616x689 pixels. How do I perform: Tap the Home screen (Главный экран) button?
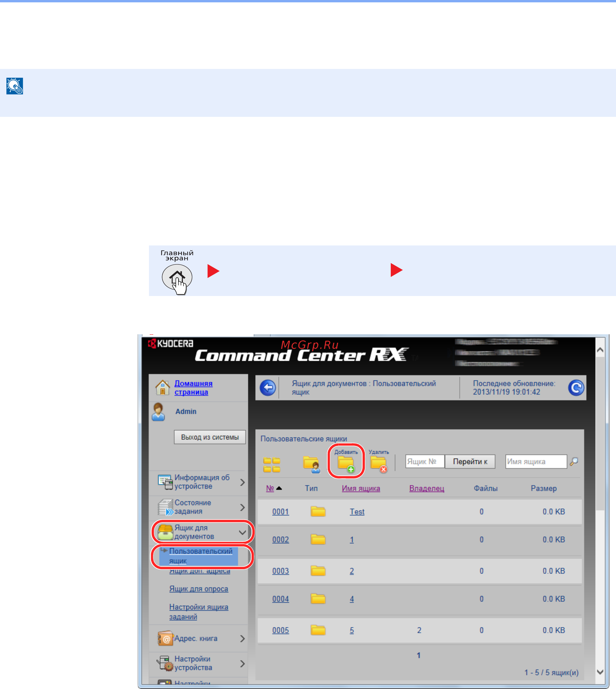(177, 278)
